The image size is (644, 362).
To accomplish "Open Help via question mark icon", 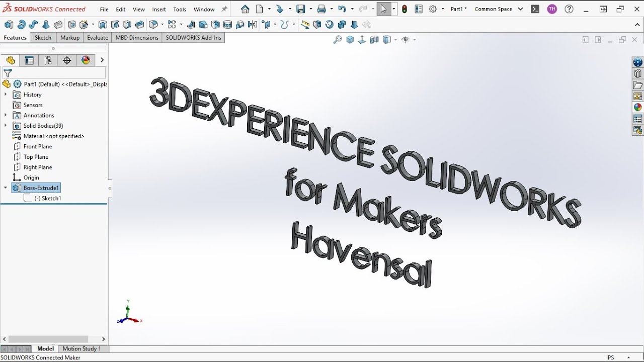I will tap(569, 9).
